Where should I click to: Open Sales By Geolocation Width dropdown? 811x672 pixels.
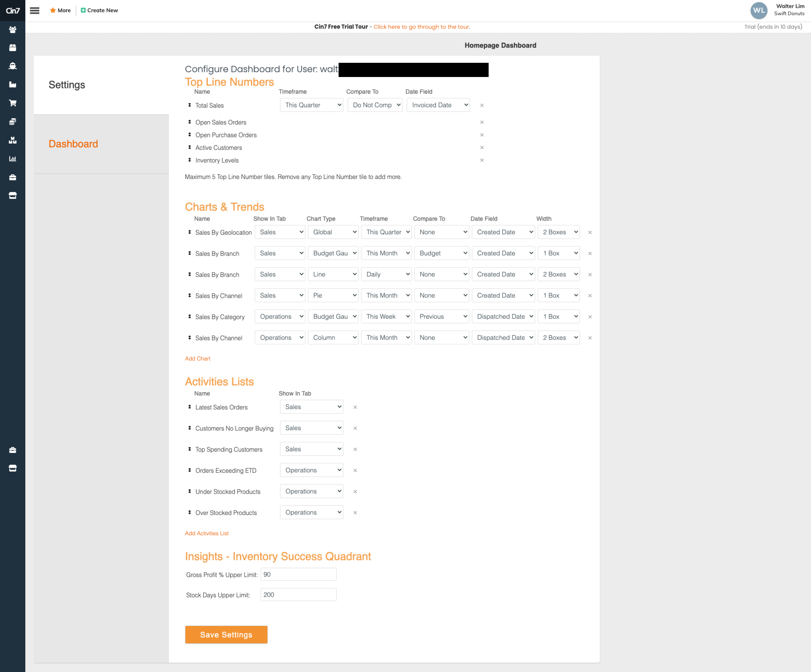tap(559, 232)
